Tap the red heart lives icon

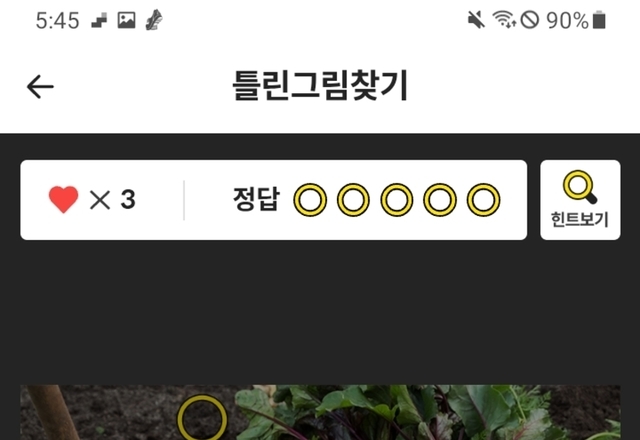pyautogui.click(x=63, y=199)
